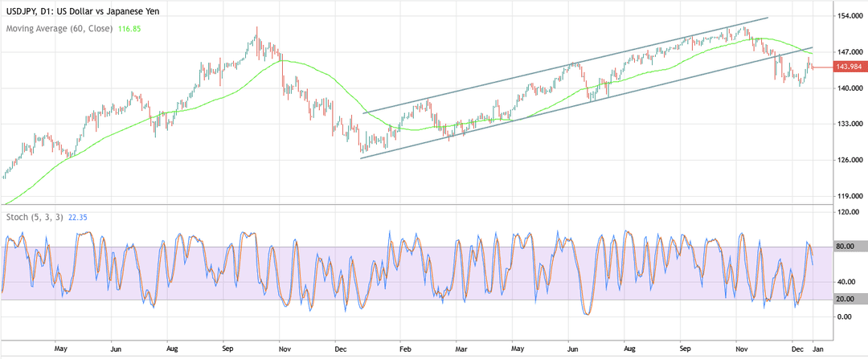Click the 80.00 overbought level label
The image size is (868, 359).
(846, 247)
